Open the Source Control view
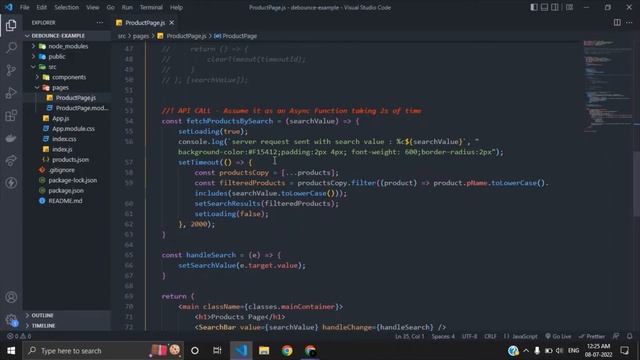Screen dimensions: 640x360 tap(11, 70)
